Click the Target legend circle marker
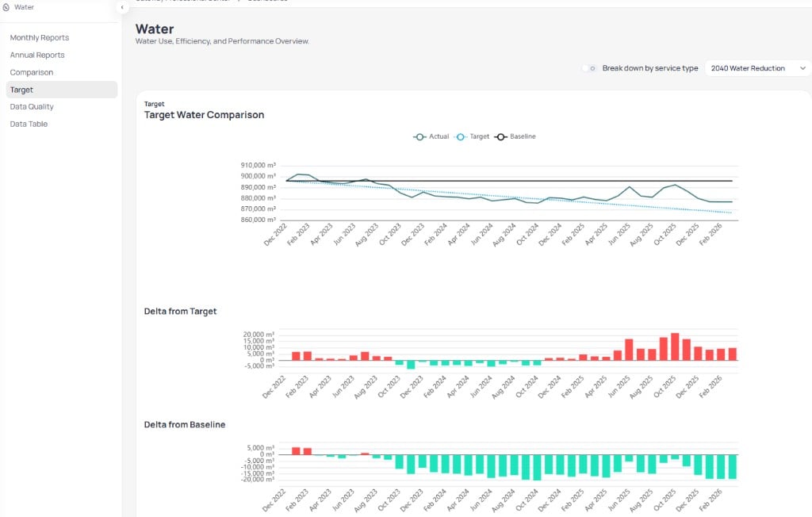 coord(461,137)
